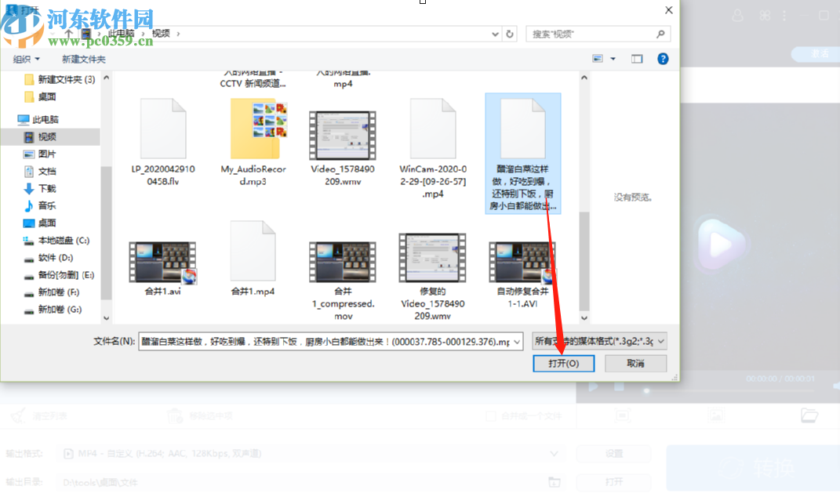Click 新建文件夹 toolbar button
Viewport: 840px width, 504px height.
(84, 59)
